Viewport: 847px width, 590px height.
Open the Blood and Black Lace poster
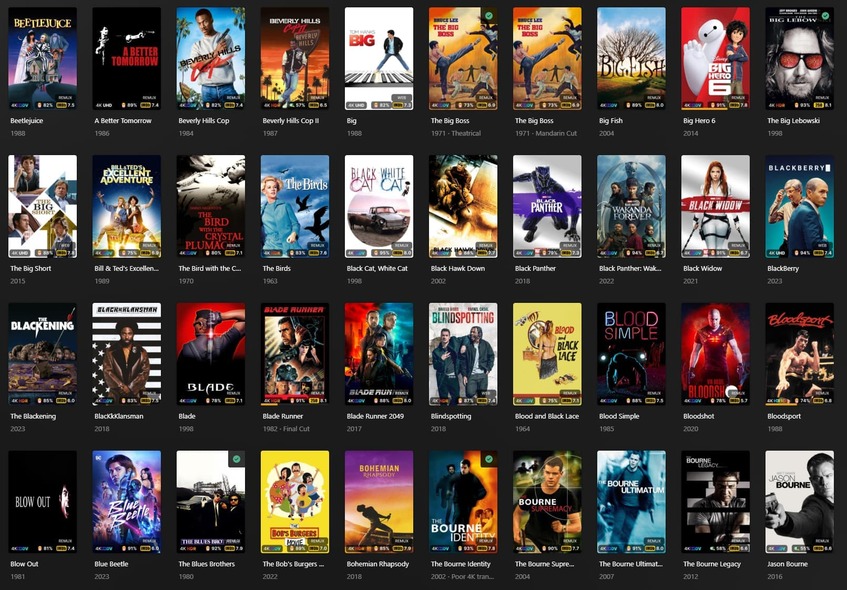coord(547,354)
